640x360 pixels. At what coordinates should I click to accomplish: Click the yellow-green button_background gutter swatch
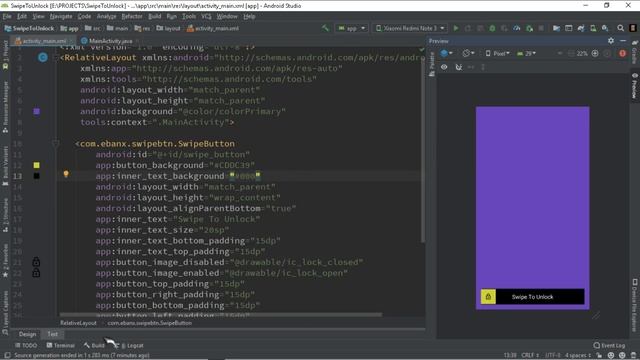[36, 165]
